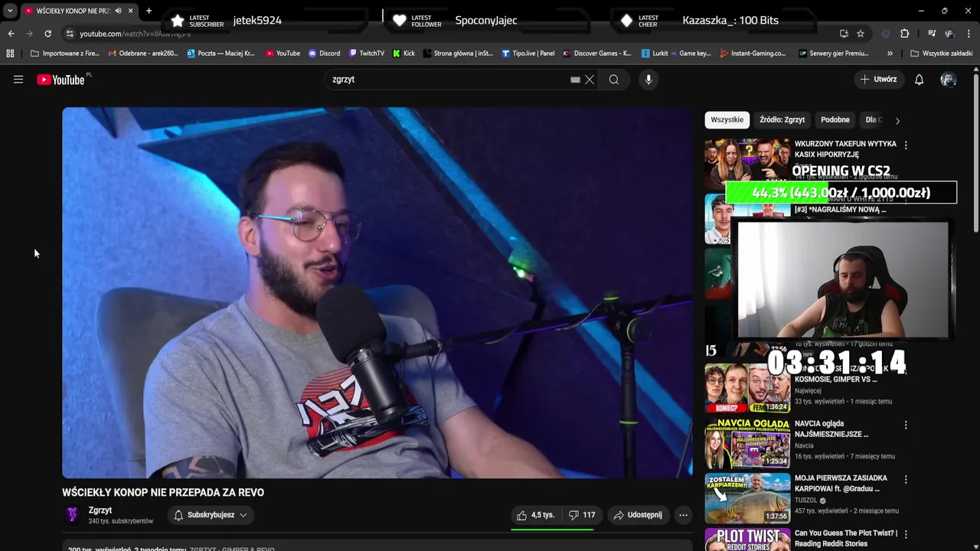Viewport: 980px width, 551px height.
Task: Open the apps grid in bookmarks bar
Action: (10, 54)
